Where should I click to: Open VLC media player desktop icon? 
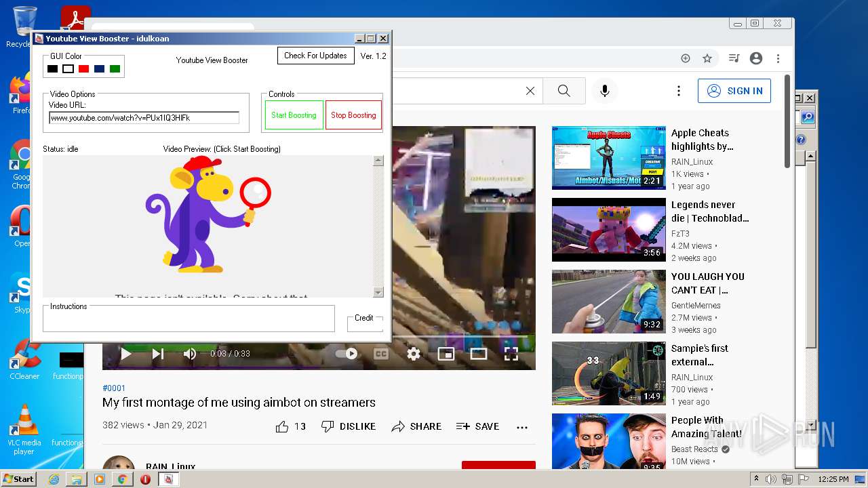coord(24,430)
